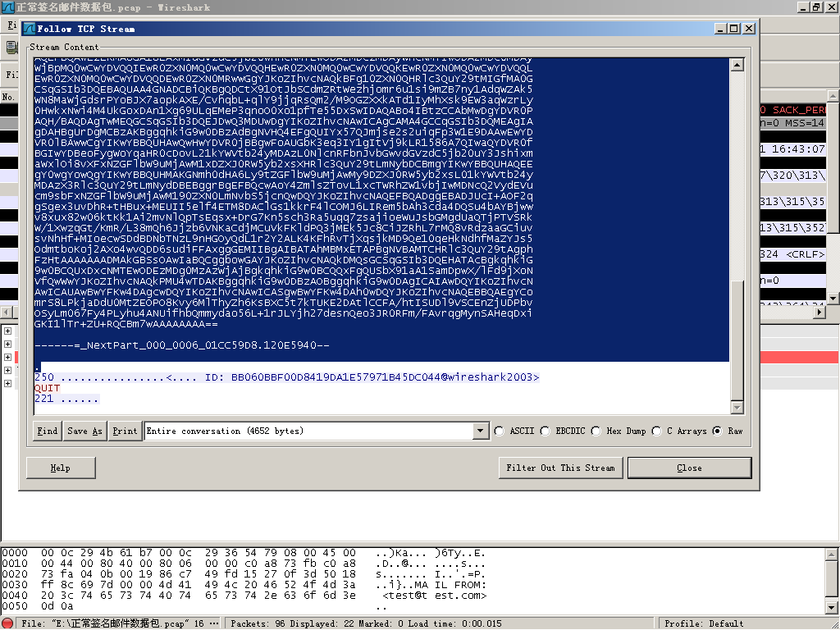Click the packet list scroll-down arrow in main window
Screen dimensions: 840x630
[833, 297]
